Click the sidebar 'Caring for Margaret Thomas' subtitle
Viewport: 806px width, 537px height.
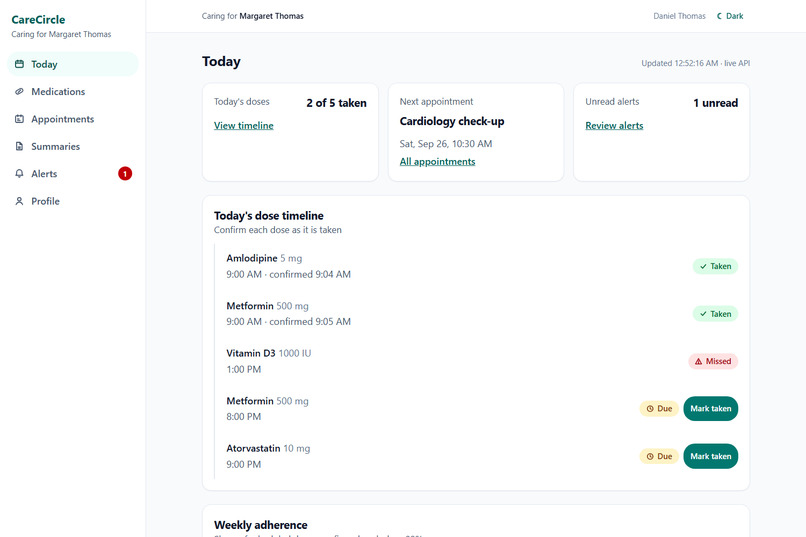61,34
